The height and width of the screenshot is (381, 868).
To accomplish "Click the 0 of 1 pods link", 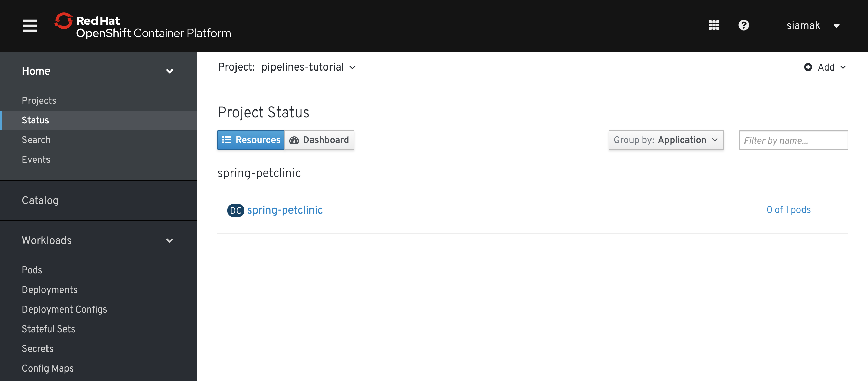I will 789,209.
